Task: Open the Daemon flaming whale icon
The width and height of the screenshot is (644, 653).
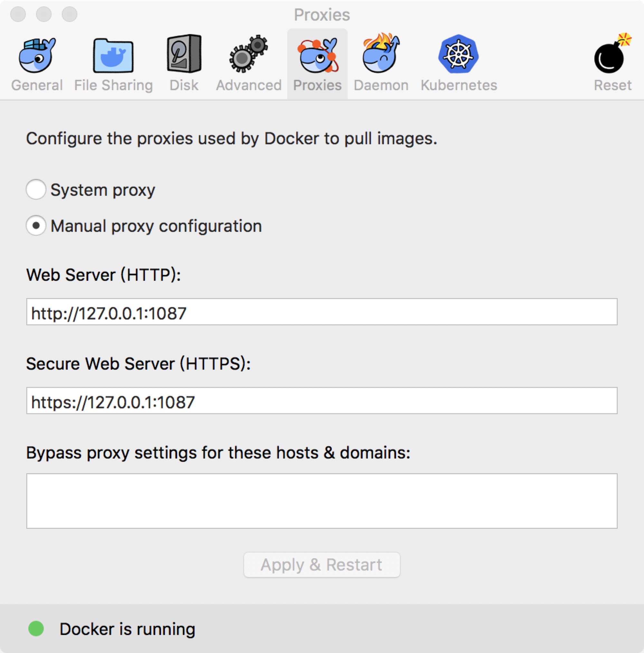Action: tap(381, 53)
